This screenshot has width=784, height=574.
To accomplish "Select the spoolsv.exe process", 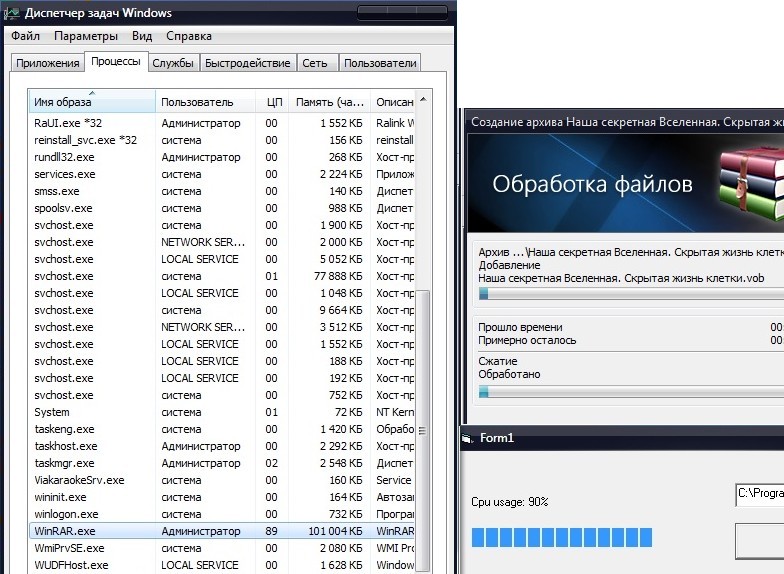I will tap(222, 208).
